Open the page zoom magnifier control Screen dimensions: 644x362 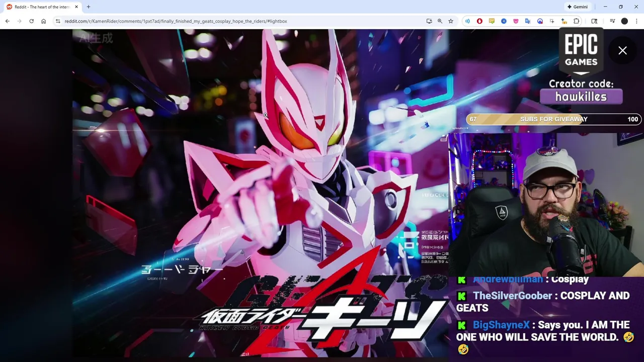pyautogui.click(x=440, y=21)
